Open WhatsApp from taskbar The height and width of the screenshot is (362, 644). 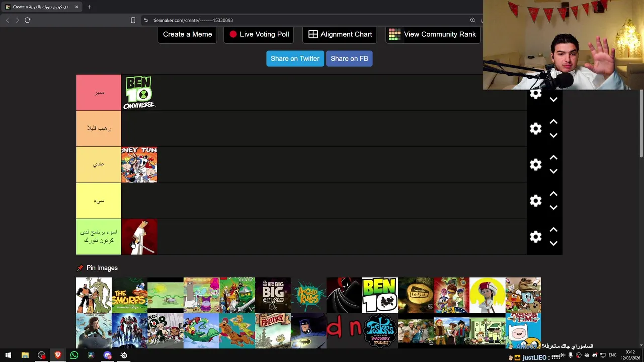pos(74,355)
